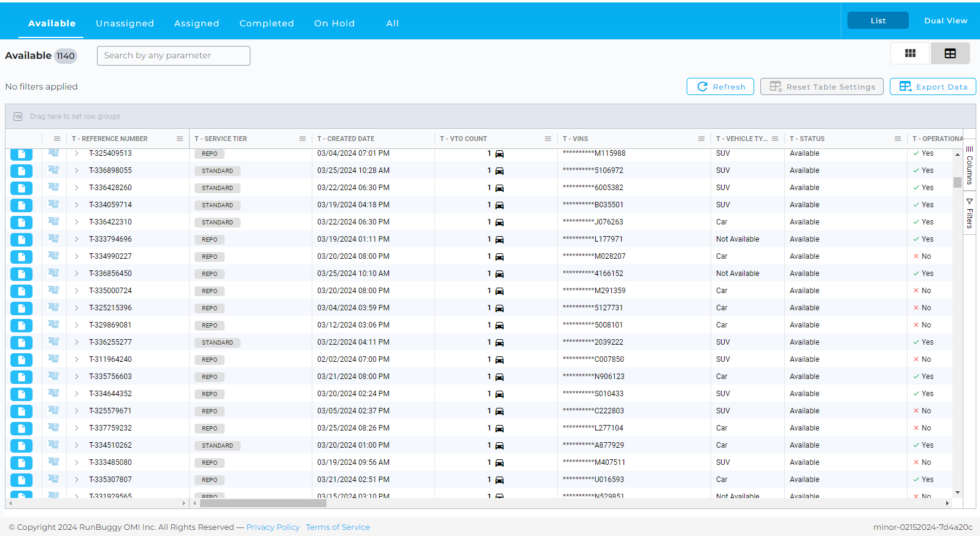Click REPO badge for T-333485080
This screenshot has width=980, height=536.
[x=209, y=462]
